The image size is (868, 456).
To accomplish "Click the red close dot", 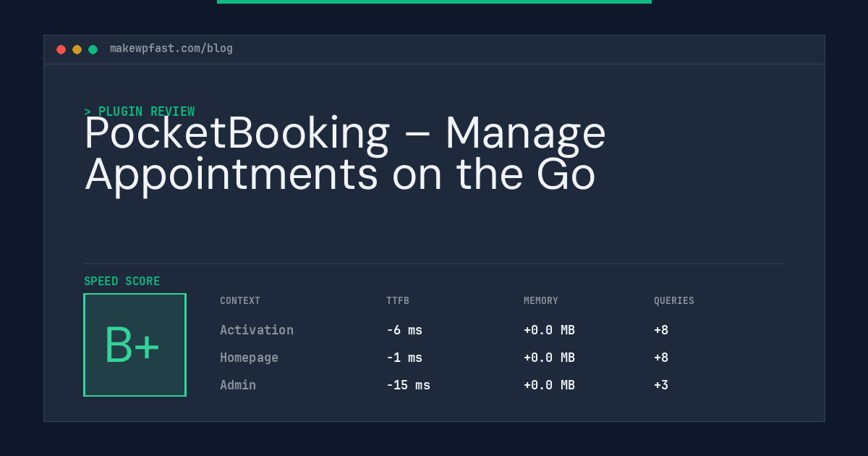I will pos(61,49).
